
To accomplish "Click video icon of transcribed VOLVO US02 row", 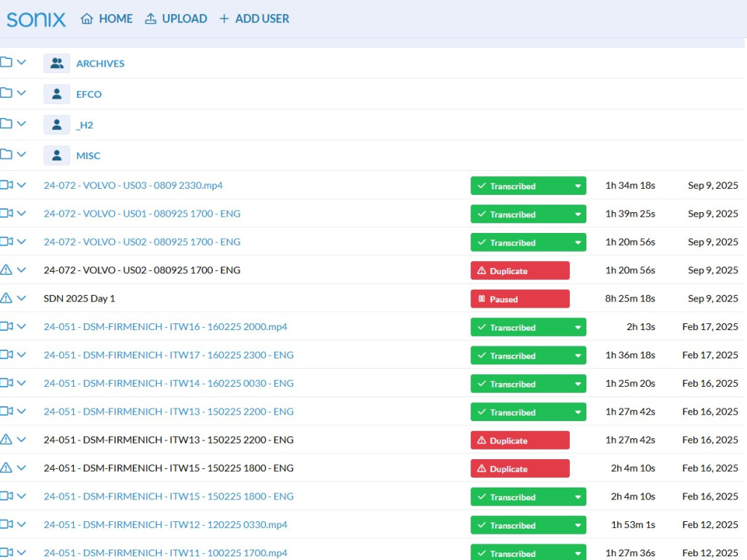I will point(6,241).
